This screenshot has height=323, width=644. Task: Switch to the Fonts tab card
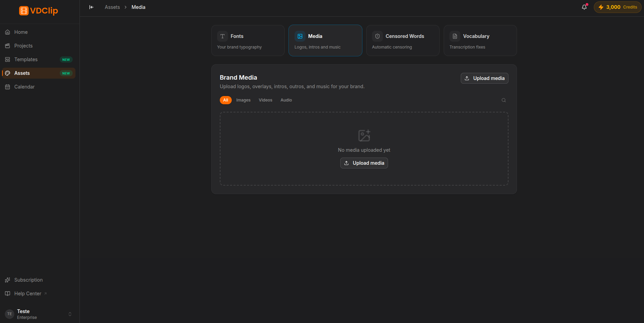coord(248,40)
